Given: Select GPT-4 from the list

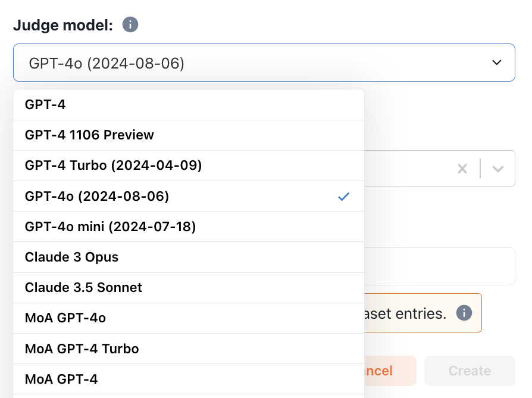Looking at the screenshot, I should point(45,104).
